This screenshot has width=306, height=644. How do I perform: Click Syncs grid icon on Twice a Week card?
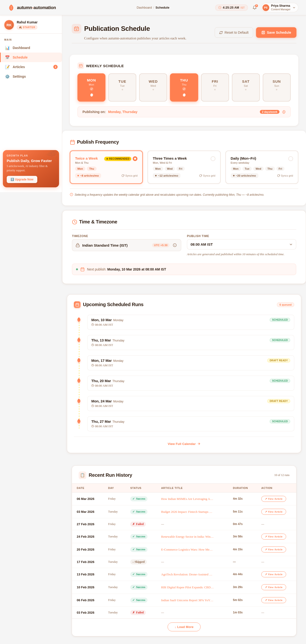pos(123,176)
